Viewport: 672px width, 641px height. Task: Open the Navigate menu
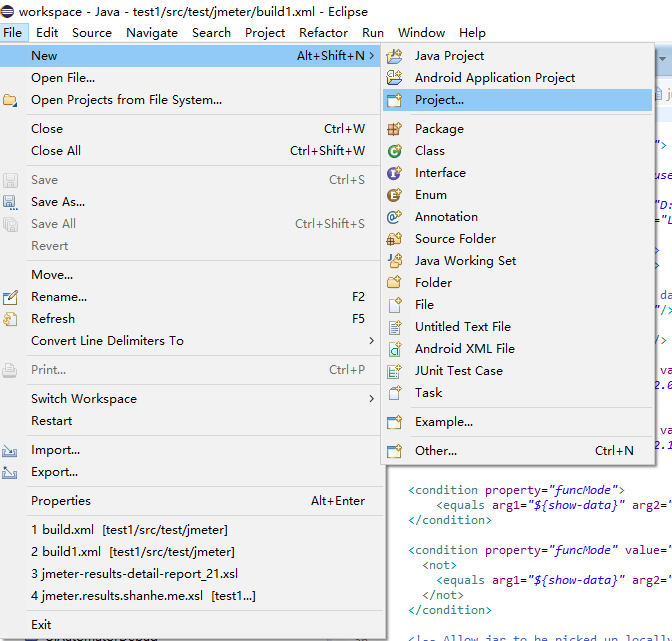tap(152, 33)
